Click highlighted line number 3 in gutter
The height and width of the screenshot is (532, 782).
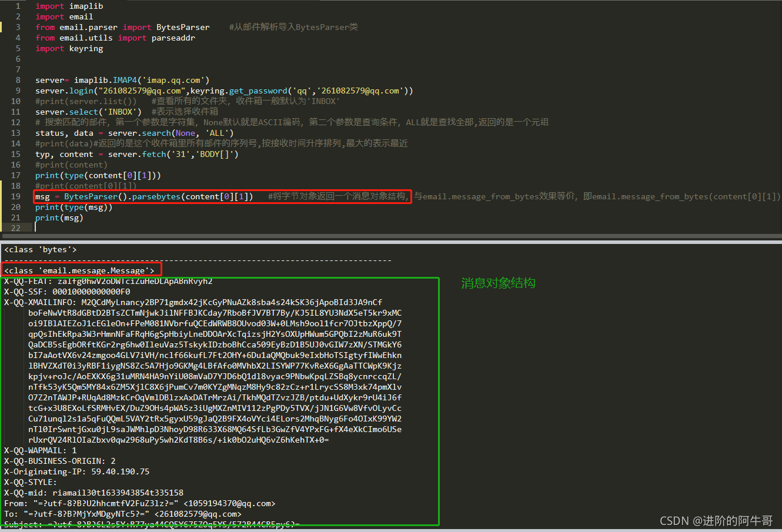18,27
